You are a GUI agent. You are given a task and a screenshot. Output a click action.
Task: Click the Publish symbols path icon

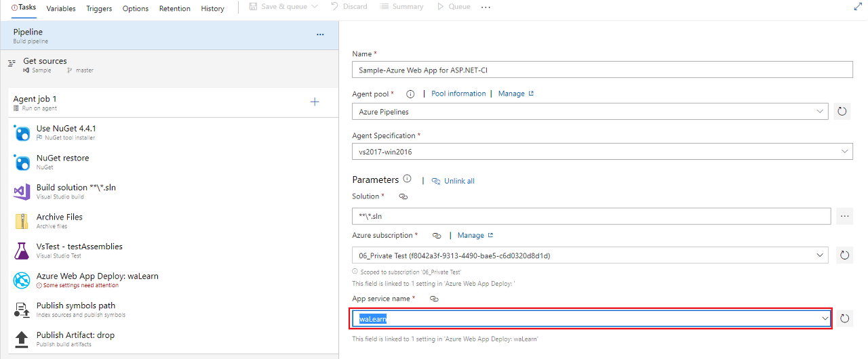point(22,310)
